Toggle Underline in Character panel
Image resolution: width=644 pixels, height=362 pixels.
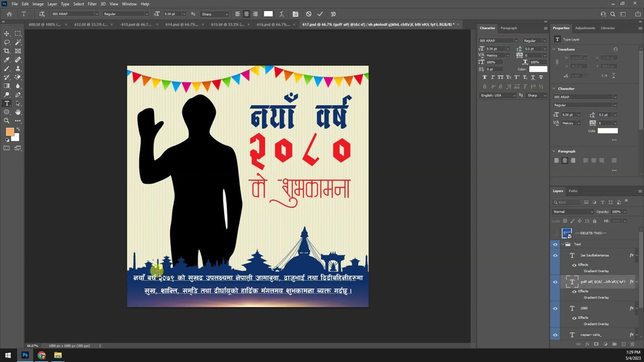(x=533, y=77)
